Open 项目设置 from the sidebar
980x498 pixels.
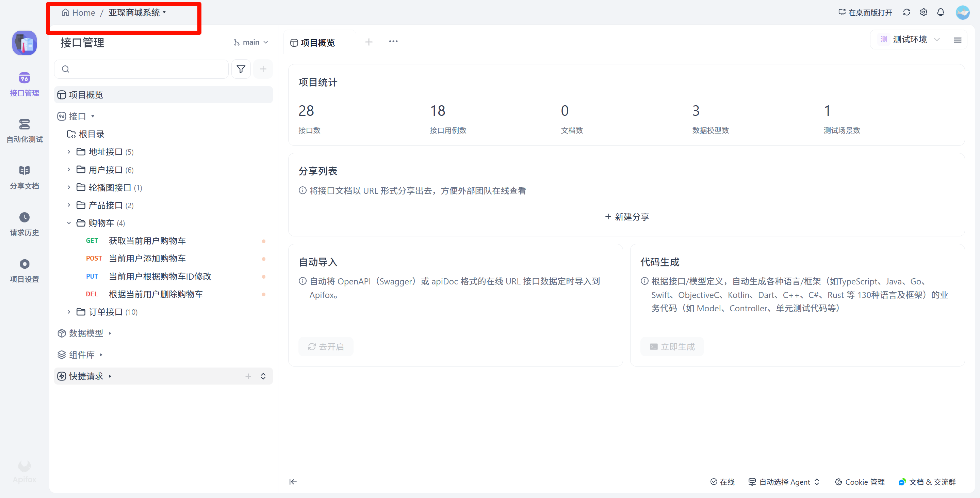[x=24, y=270]
